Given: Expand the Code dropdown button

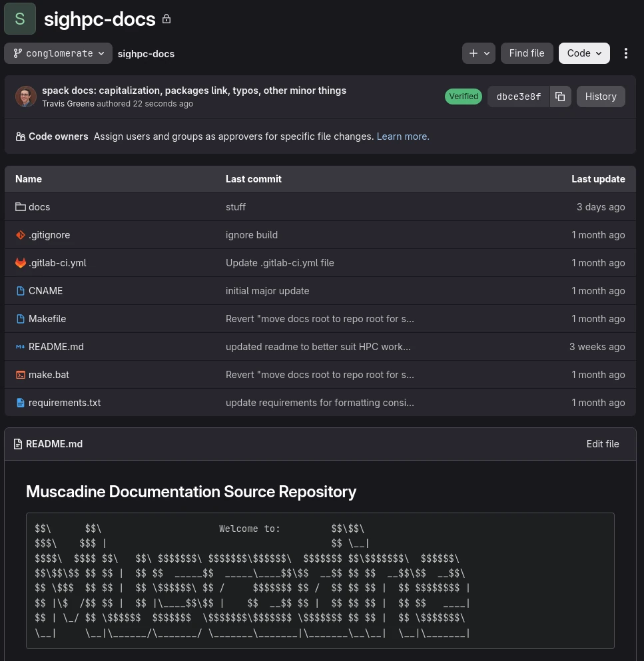Looking at the screenshot, I should point(584,53).
